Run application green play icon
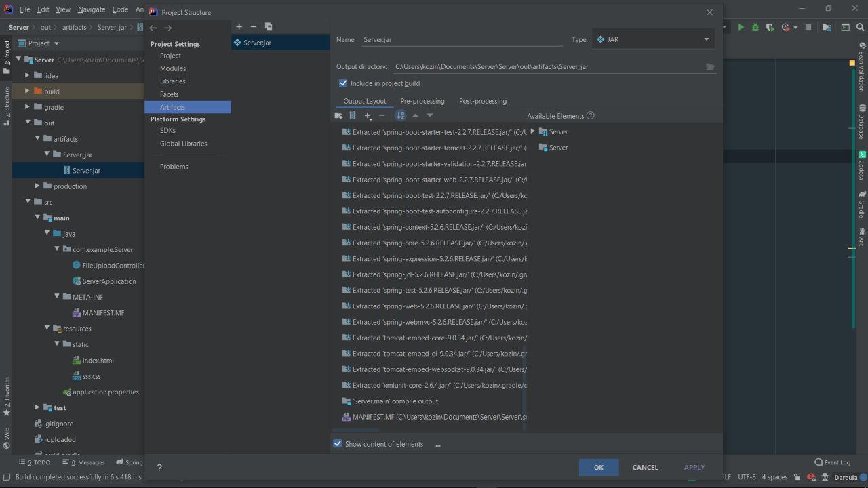Image resolution: width=868 pixels, height=488 pixels. pos(741,27)
